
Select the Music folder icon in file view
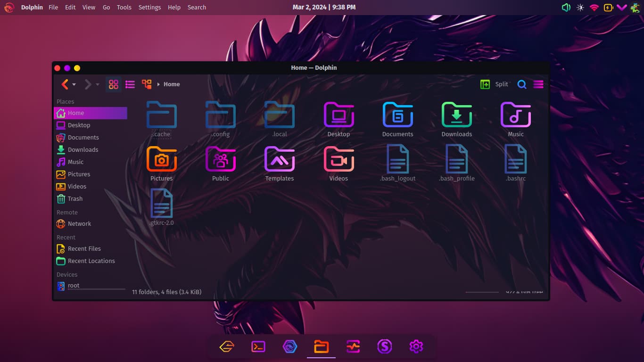coord(516,115)
